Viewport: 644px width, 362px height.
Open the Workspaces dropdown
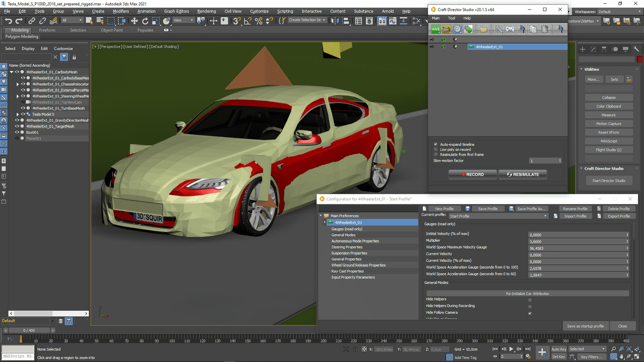point(619,12)
